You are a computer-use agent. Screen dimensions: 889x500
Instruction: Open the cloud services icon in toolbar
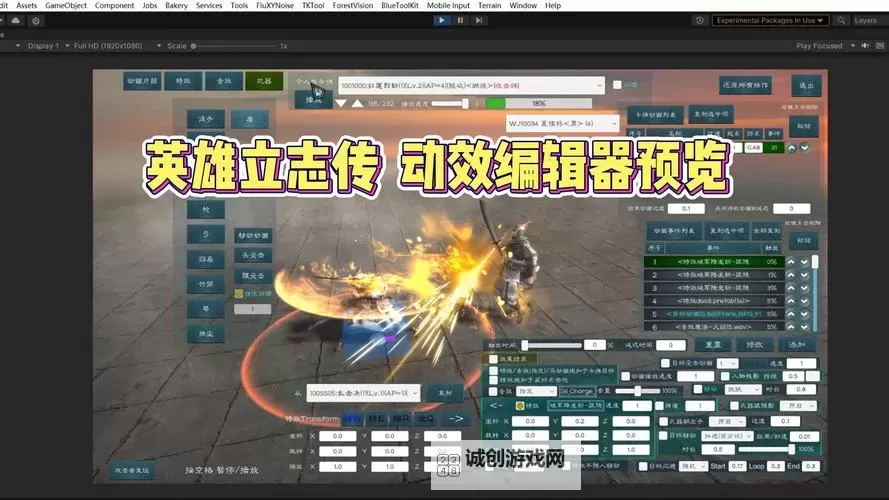[x=16, y=21]
